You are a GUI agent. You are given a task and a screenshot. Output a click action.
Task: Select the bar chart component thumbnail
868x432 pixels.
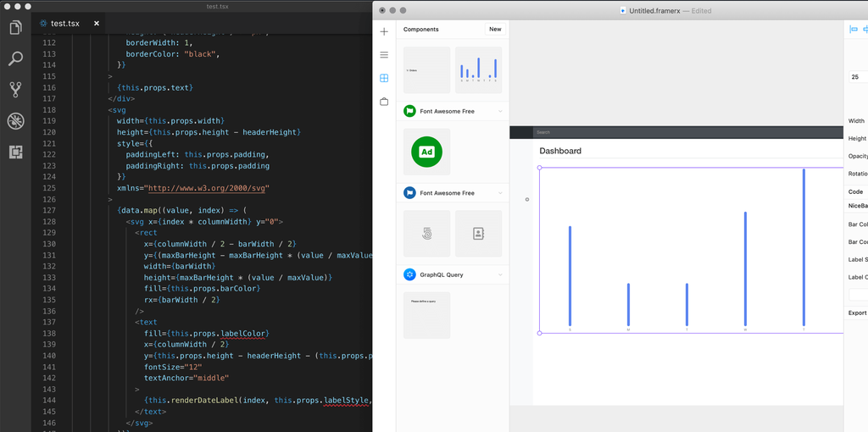pos(478,69)
